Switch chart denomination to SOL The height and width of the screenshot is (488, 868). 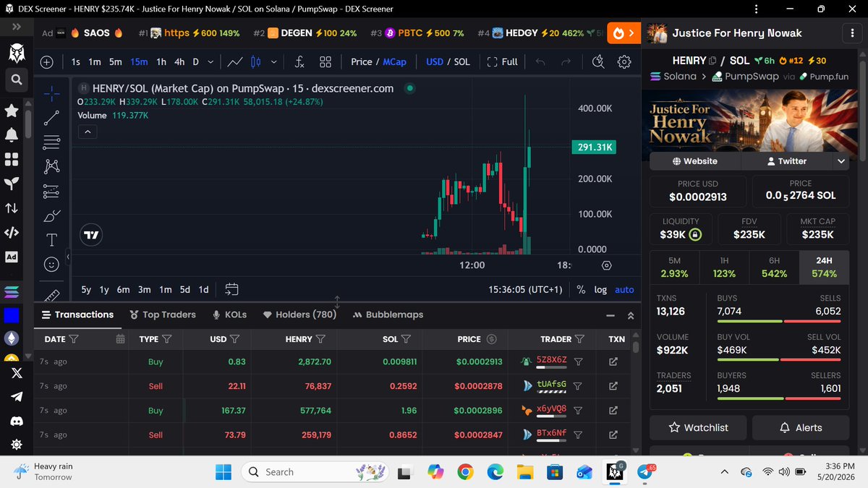pyautogui.click(x=461, y=61)
